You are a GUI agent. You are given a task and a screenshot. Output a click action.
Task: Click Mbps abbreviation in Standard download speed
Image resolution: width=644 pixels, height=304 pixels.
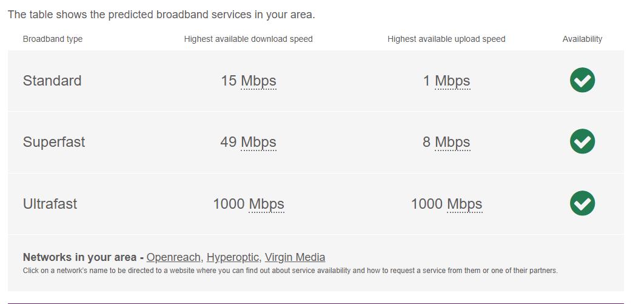tap(258, 81)
